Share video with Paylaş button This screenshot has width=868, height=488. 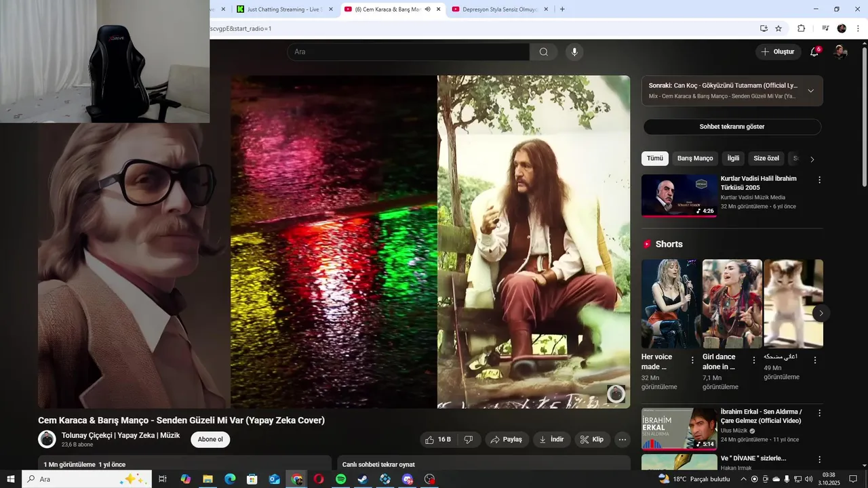[x=506, y=439]
